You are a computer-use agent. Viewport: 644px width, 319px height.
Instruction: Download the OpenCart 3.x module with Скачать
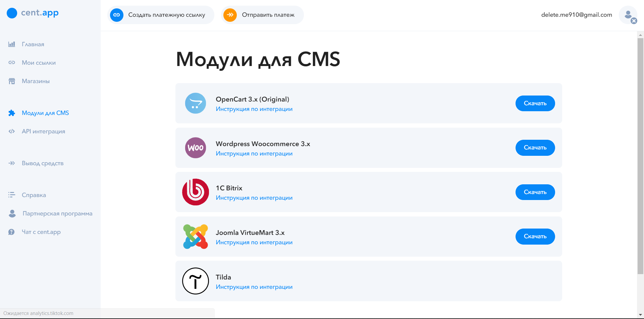[535, 103]
